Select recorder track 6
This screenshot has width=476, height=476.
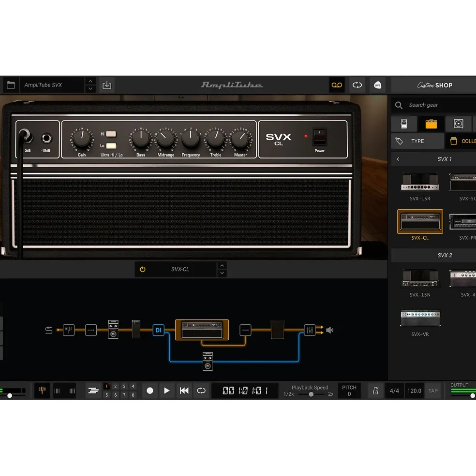click(x=116, y=395)
